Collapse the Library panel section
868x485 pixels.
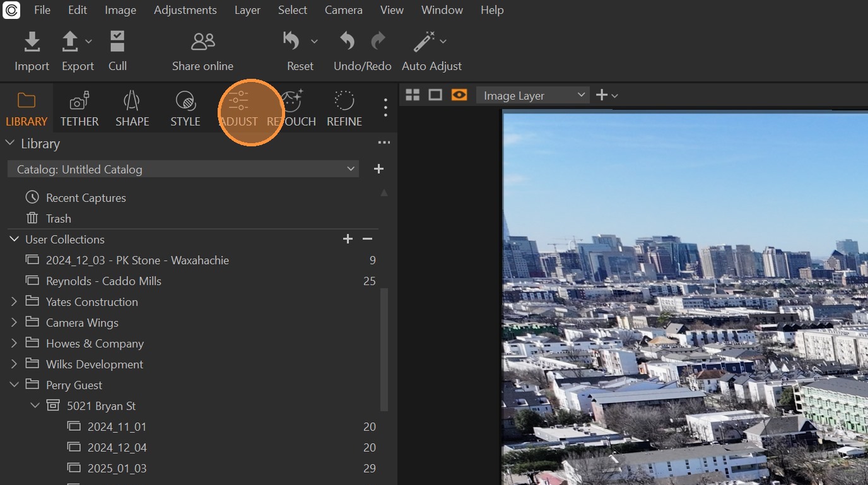pos(10,143)
